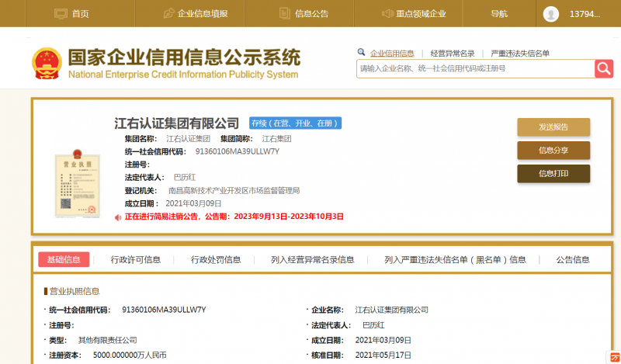Click the English title National Enterprise Credit Information Publicity System
621x364 pixels.
click(183, 75)
